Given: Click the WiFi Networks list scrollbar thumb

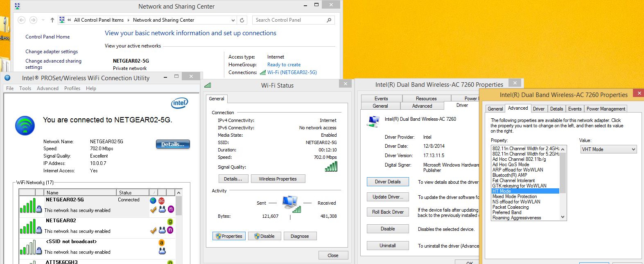Looking at the screenshot, I should [179, 206].
